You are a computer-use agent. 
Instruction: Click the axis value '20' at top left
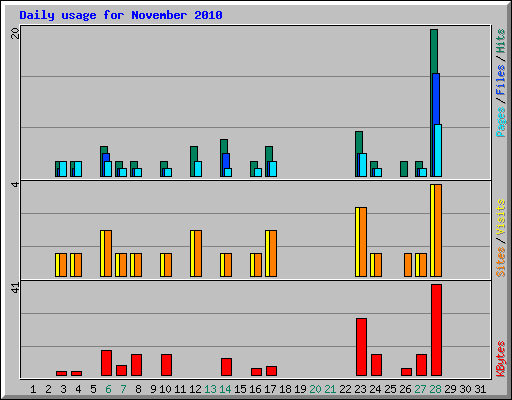click(15, 33)
